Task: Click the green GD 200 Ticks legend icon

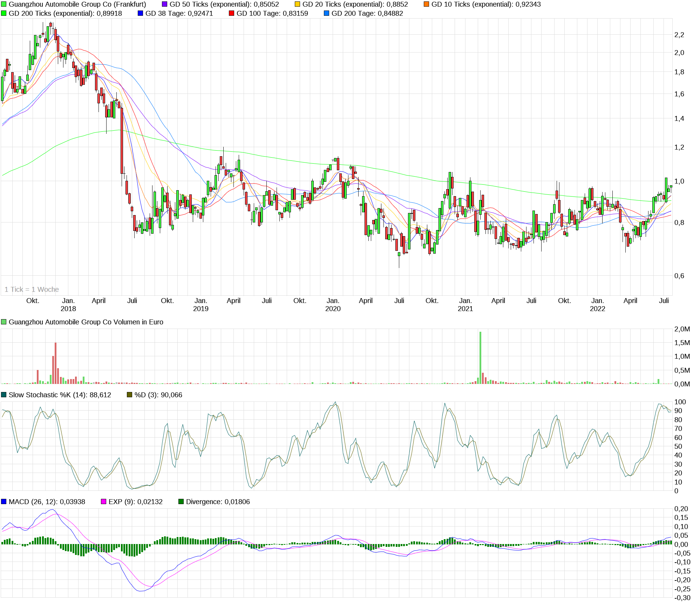Action: coord(4,14)
